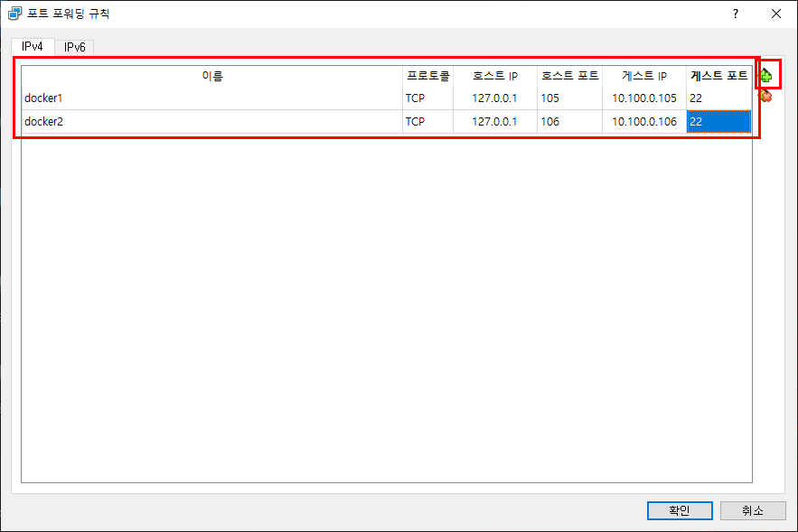The width and height of the screenshot is (798, 532).
Task: Select docker2 host IP 127.0.0.1 cell
Action: 495,122
